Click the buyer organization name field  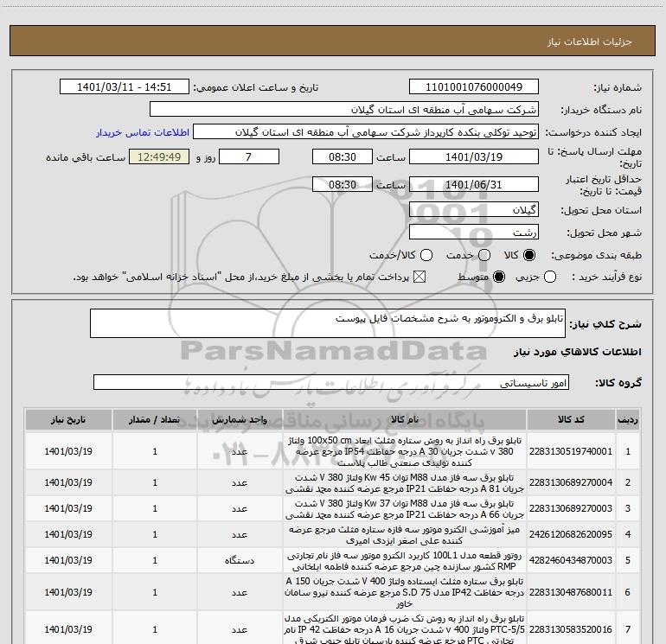click(x=344, y=110)
